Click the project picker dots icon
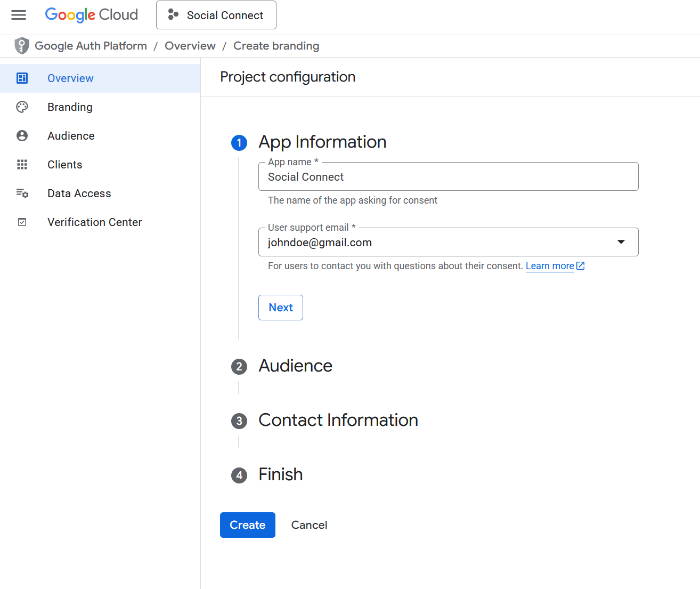 [173, 15]
